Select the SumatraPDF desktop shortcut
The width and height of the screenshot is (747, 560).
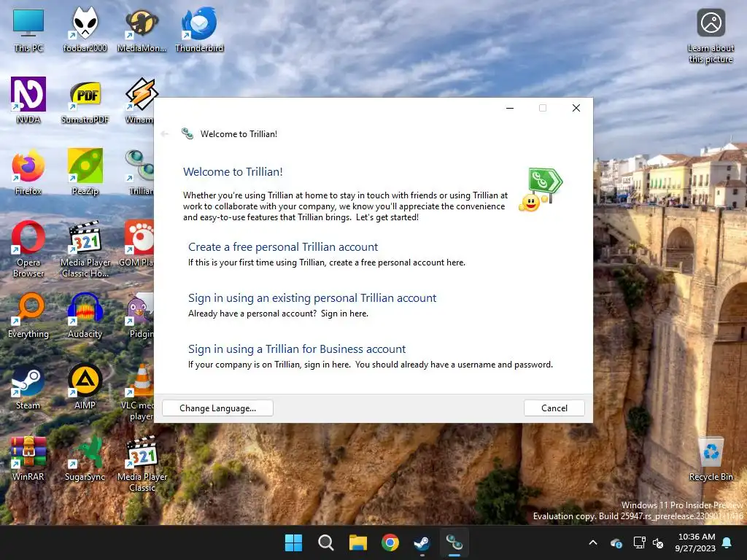coord(85,101)
